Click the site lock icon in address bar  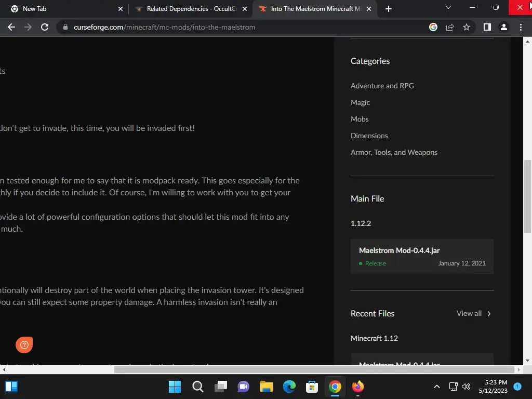pyautogui.click(x=65, y=27)
